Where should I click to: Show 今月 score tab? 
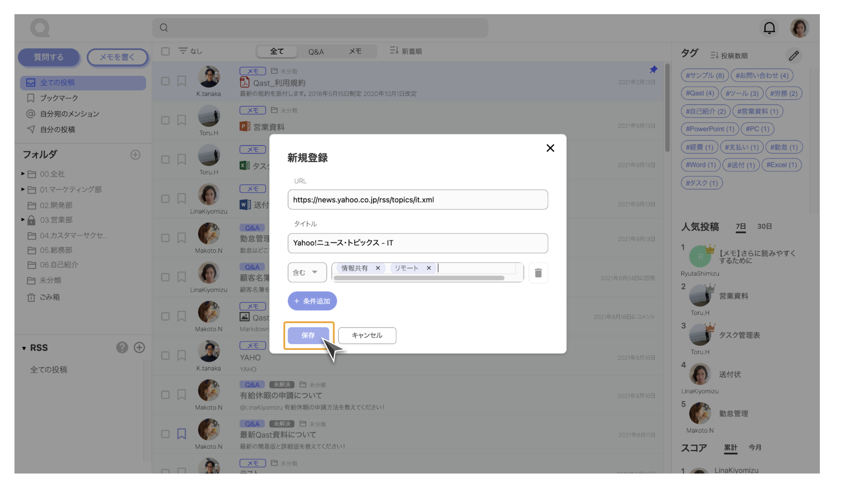(755, 448)
